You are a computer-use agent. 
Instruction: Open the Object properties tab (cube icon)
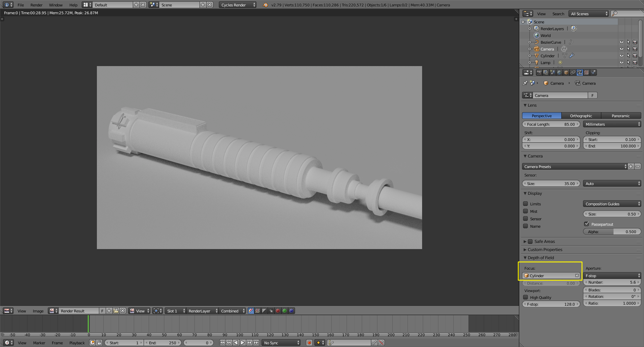coord(566,73)
